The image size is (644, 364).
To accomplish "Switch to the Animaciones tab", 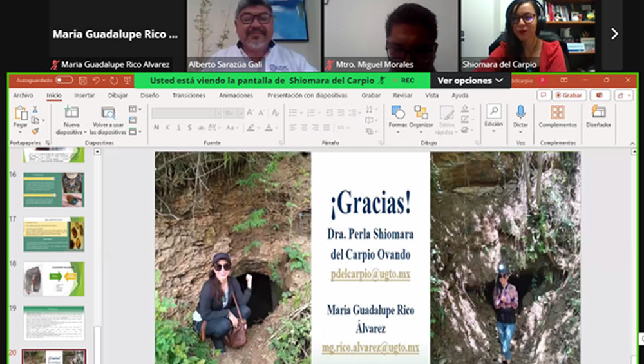I will [x=236, y=95].
